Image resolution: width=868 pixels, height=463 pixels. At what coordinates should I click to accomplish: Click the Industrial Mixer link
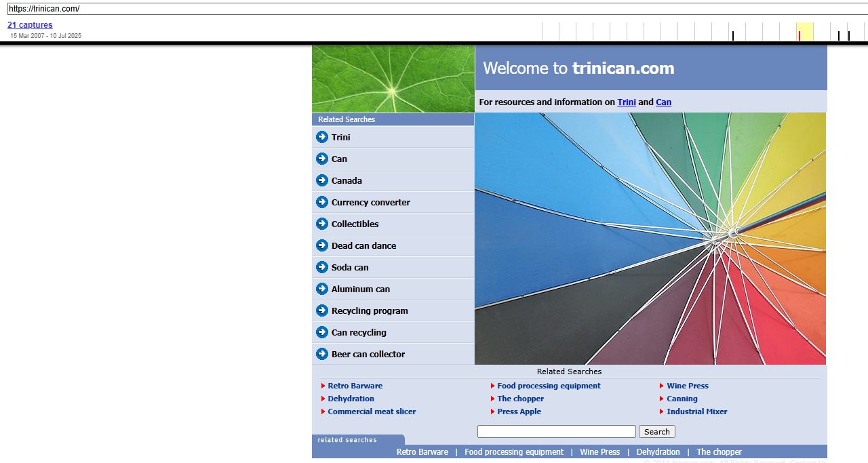click(696, 411)
